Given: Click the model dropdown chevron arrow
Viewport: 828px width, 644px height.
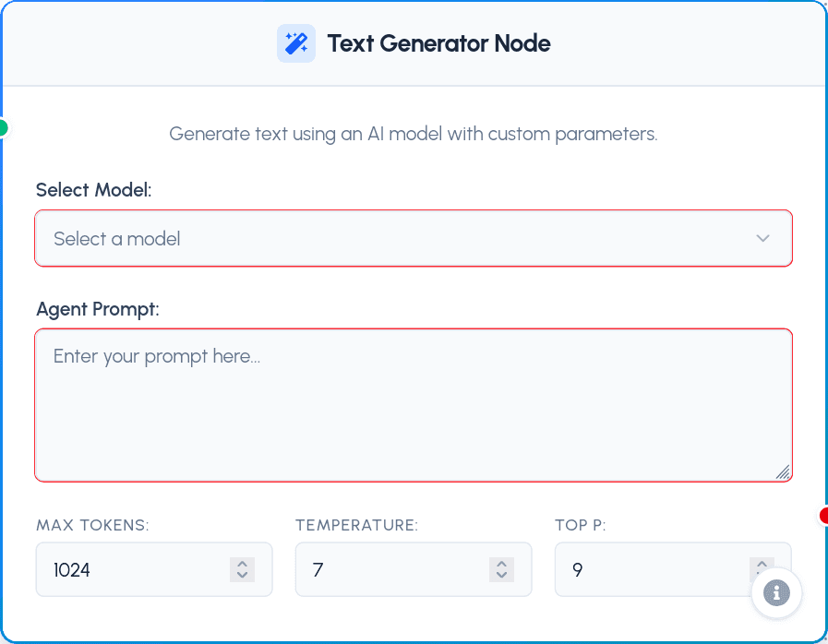Looking at the screenshot, I should [763, 238].
